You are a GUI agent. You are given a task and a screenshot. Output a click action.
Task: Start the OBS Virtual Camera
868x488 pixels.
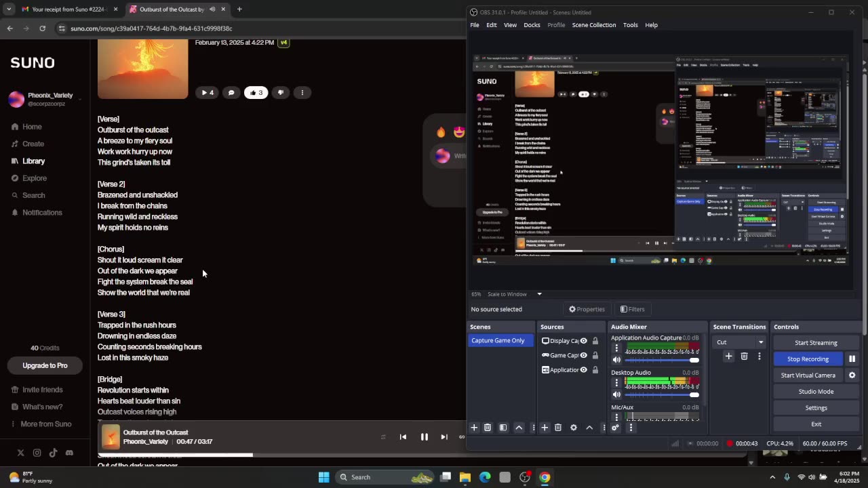pos(808,375)
